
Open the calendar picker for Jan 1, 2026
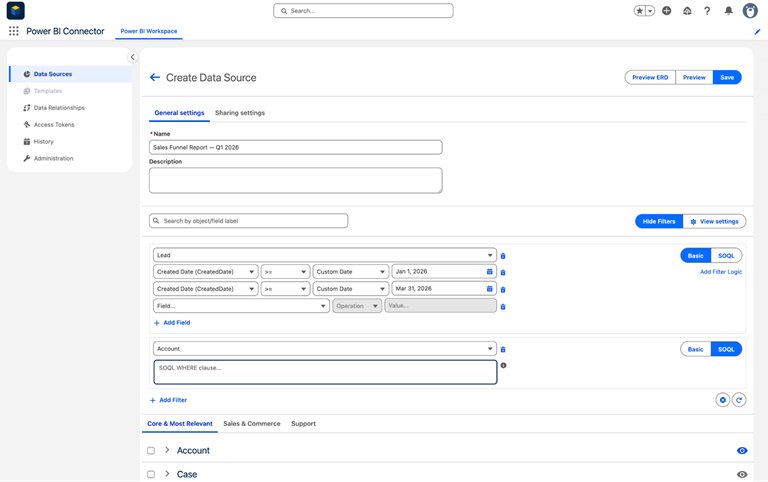pyautogui.click(x=489, y=271)
